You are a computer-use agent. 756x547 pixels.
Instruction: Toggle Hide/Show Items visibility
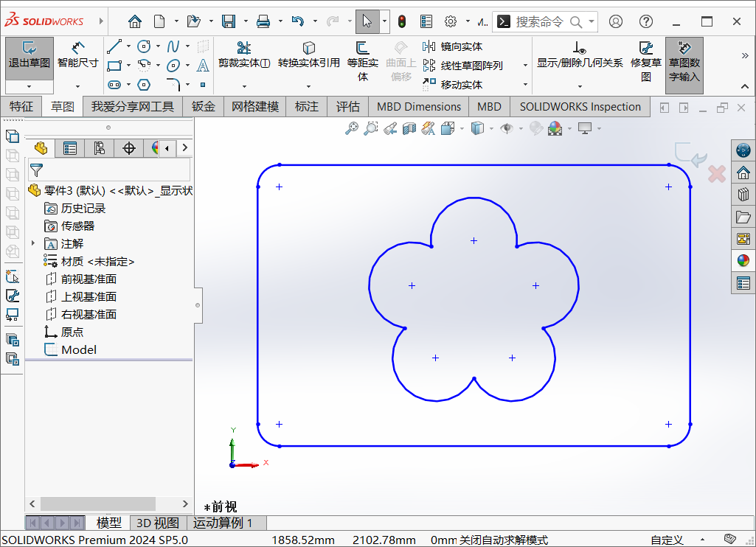click(x=505, y=128)
